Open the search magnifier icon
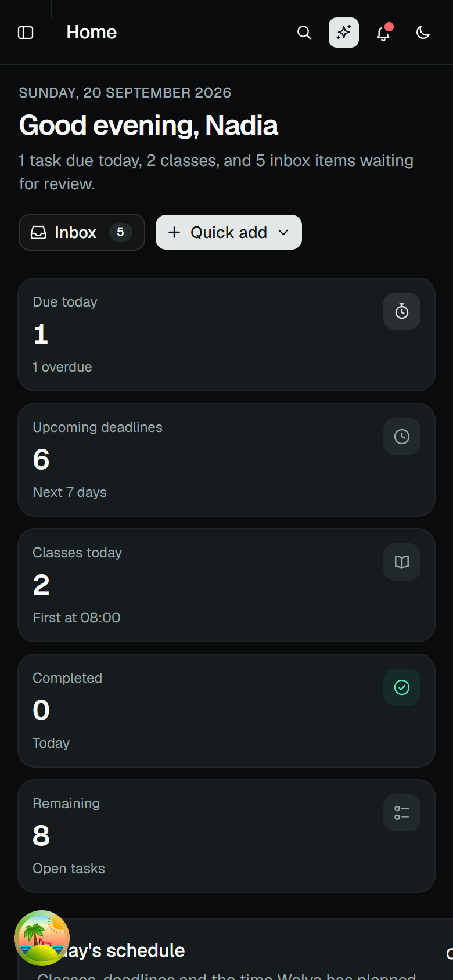 pos(304,33)
